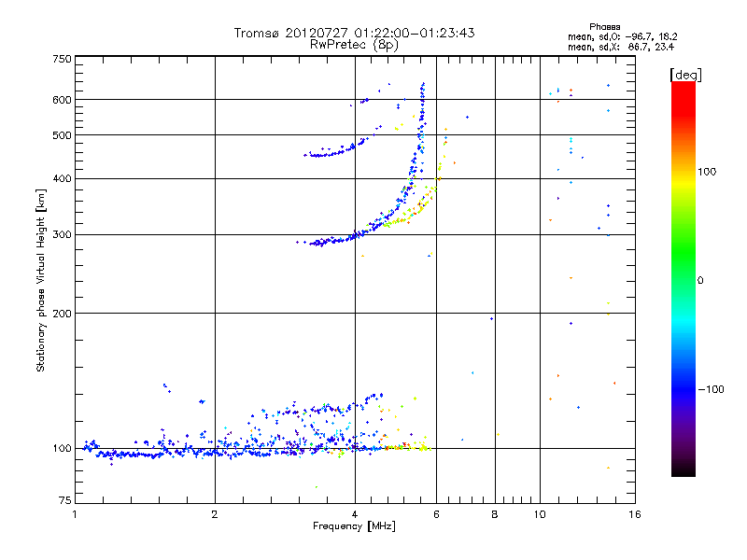The image size is (747, 560).
Task: Click the 'Stationary phase Virtual Height [km]' axis label
Action: pyautogui.click(x=41, y=280)
